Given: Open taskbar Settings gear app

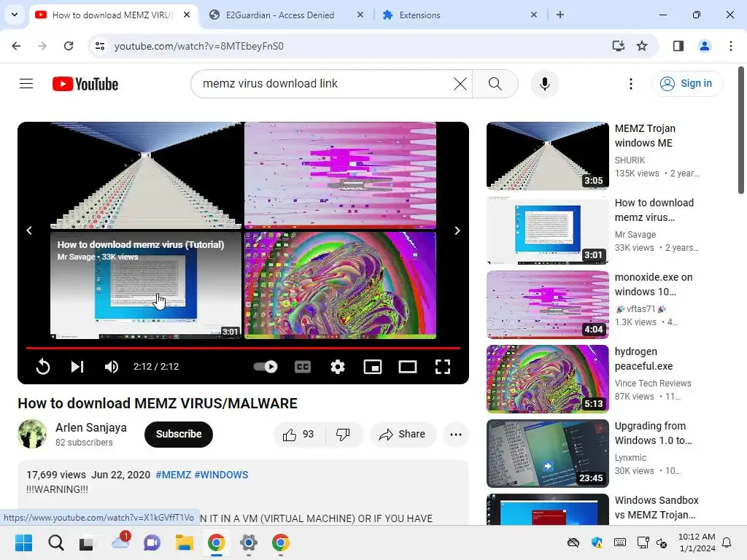Looking at the screenshot, I should (x=249, y=542).
